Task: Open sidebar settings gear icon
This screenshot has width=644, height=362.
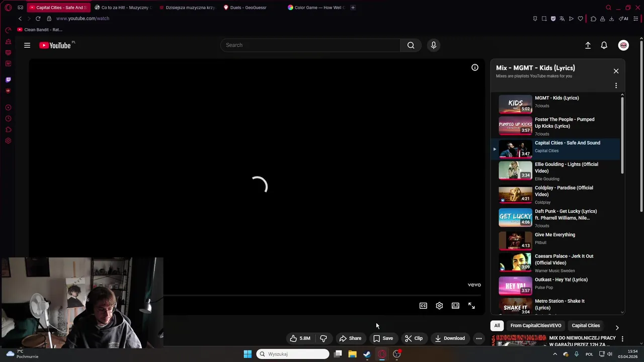Action: coord(8,141)
